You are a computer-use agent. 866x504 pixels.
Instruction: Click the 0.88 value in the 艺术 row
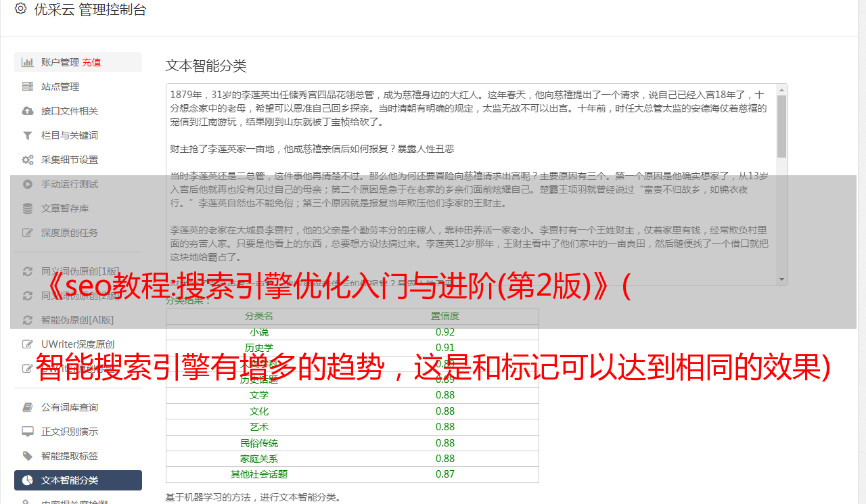[x=445, y=427]
